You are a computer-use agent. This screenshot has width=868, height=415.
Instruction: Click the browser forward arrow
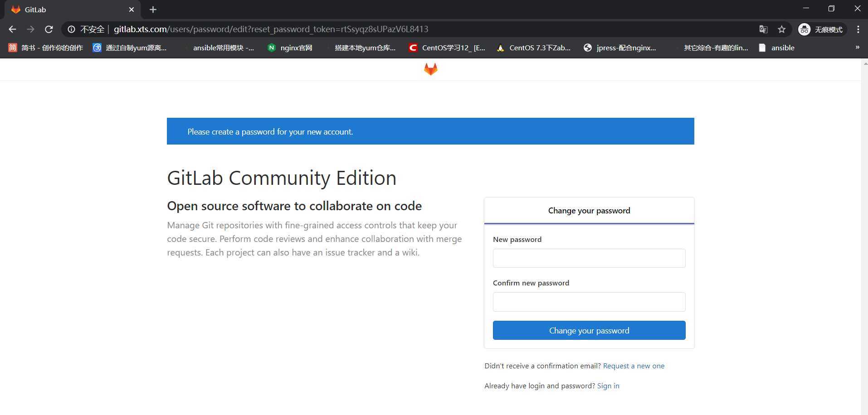(x=30, y=29)
